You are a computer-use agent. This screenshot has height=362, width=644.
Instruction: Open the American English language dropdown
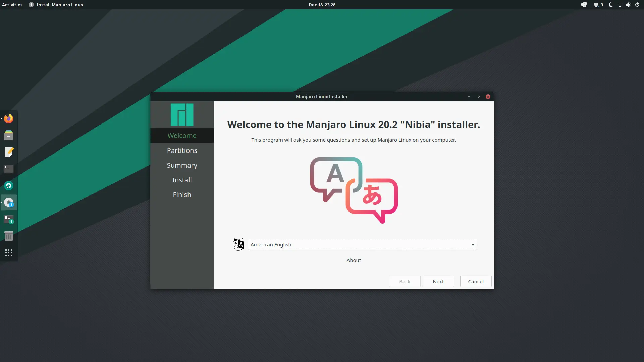pos(363,244)
